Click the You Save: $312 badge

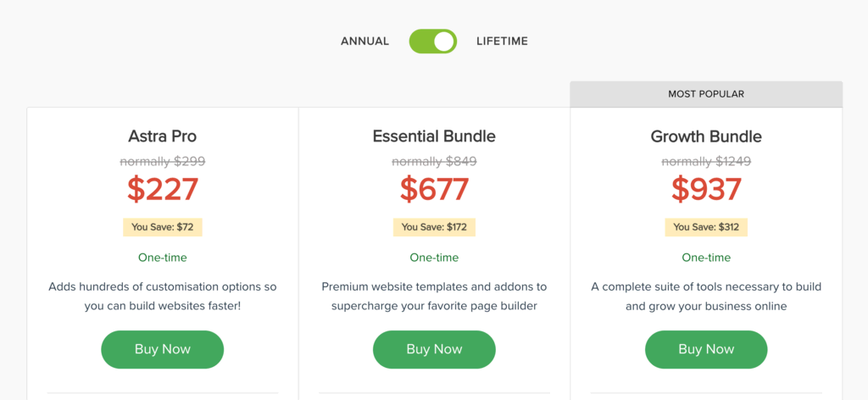pyautogui.click(x=706, y=227)
